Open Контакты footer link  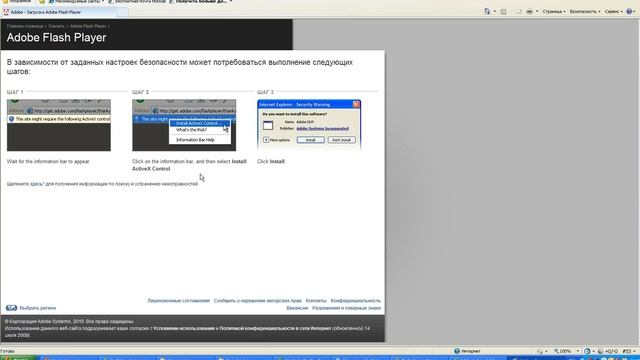[316, 301]
